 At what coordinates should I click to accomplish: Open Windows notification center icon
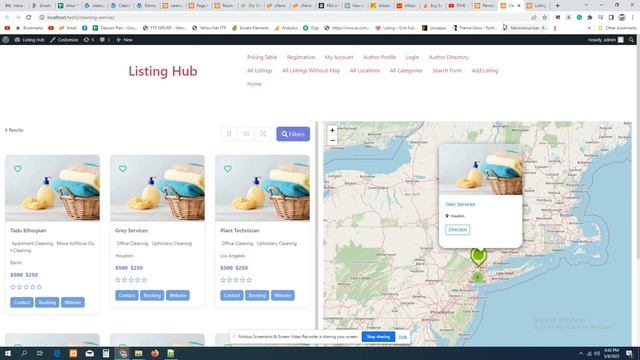pos(630,353)
